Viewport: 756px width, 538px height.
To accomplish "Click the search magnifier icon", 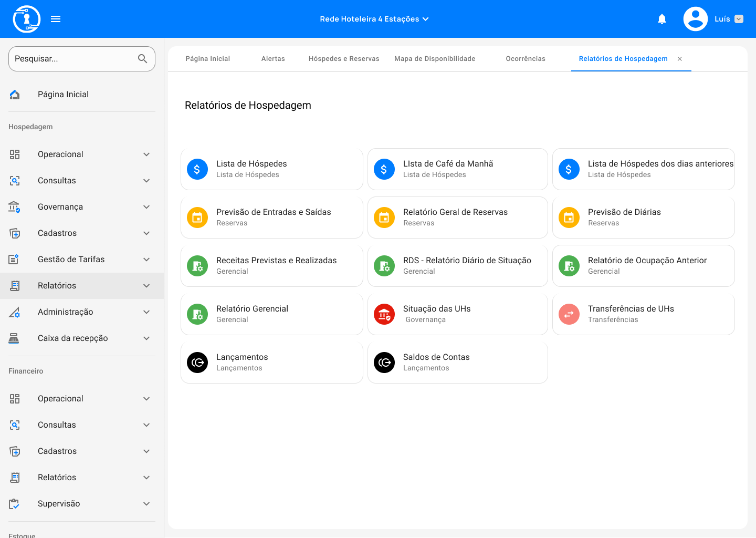I will (x=142, y=59).
